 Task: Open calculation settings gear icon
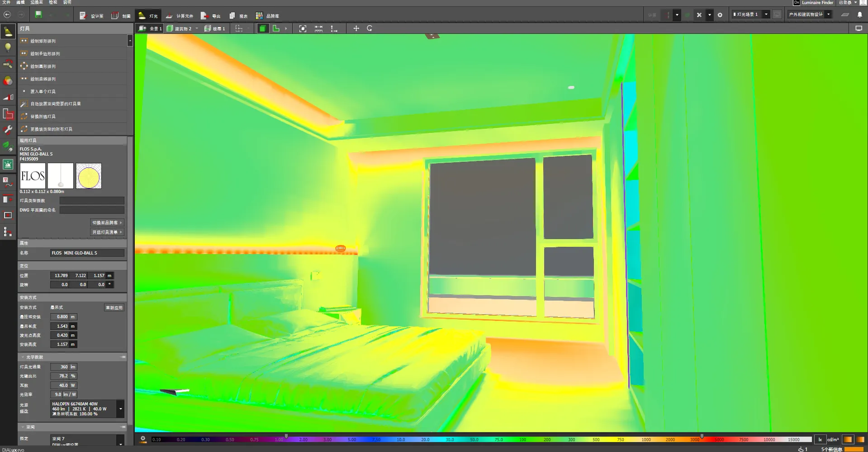coord(720,15)
